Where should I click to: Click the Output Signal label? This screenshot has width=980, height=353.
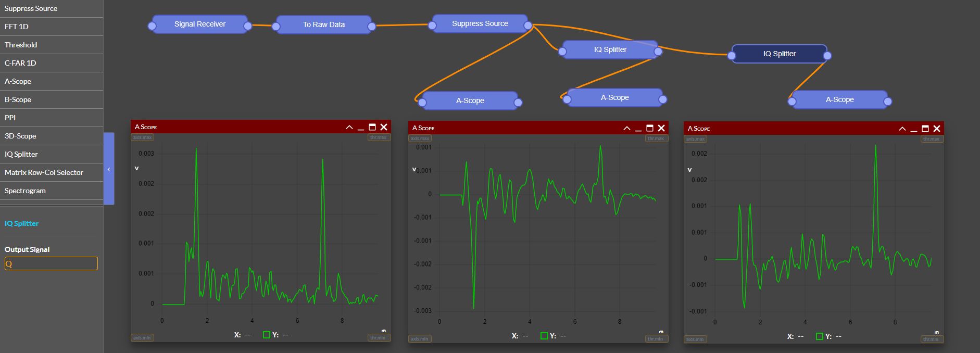(27, 249)
